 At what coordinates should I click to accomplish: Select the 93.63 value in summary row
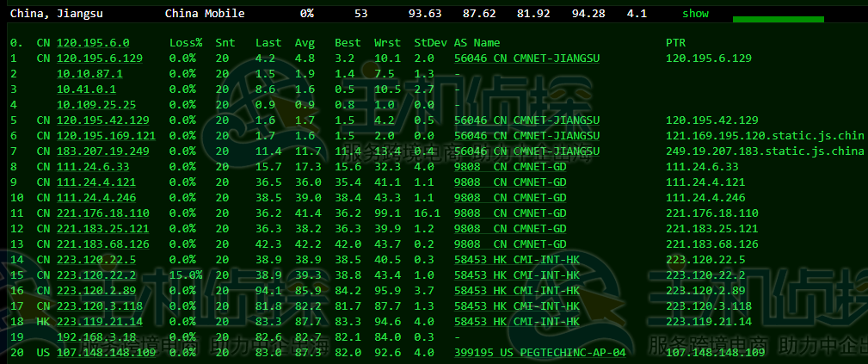coord(425,14)
